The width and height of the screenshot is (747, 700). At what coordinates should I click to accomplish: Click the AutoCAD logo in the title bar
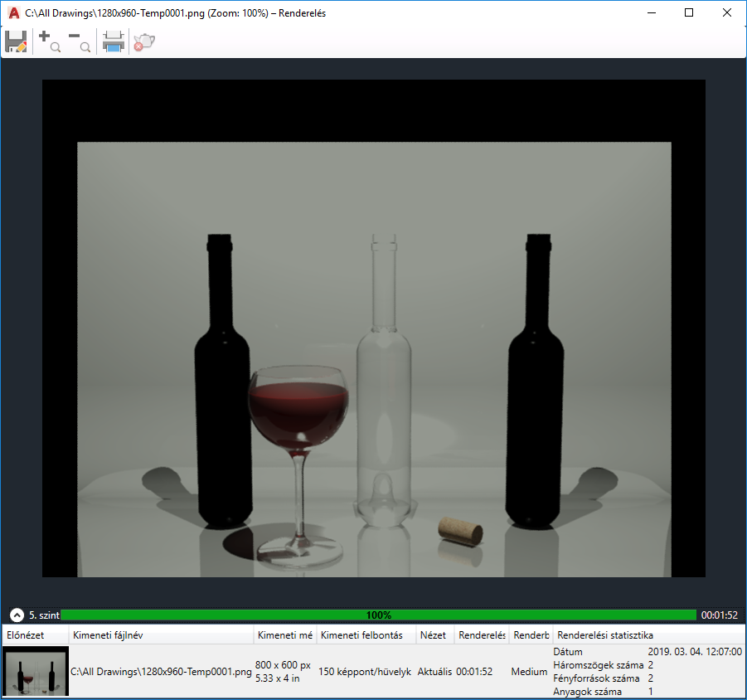pos(14,13)
